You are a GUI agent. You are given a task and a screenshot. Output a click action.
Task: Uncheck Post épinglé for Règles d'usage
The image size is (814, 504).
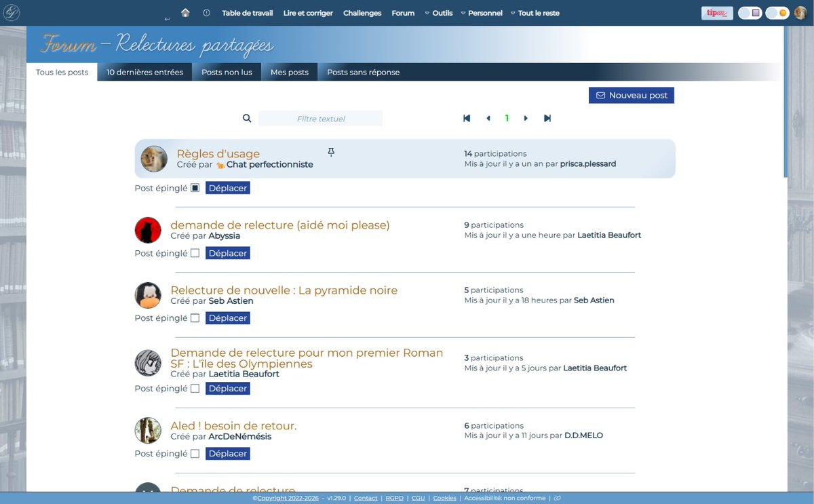pos(195,188)
